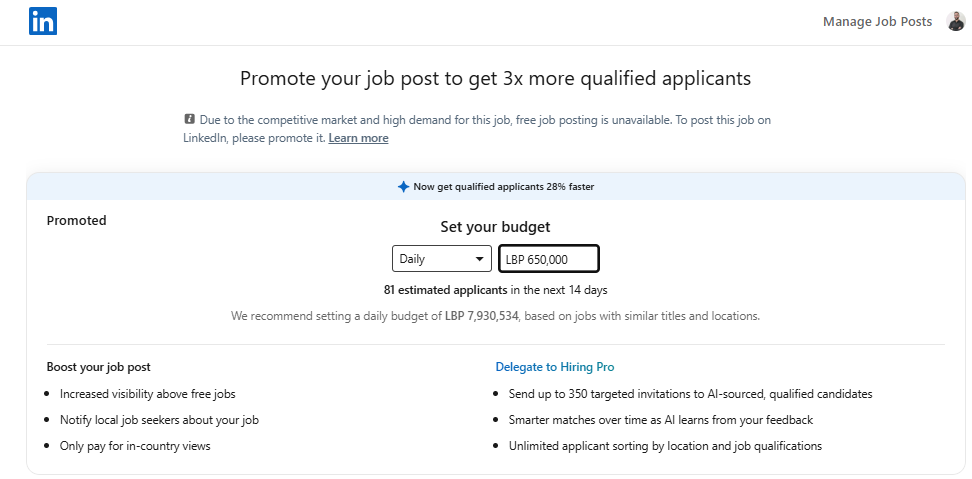The width and height of the screenshot is (972, 479).
Task: Click the 81 estimated applicants text
Action: click(444, 290)
